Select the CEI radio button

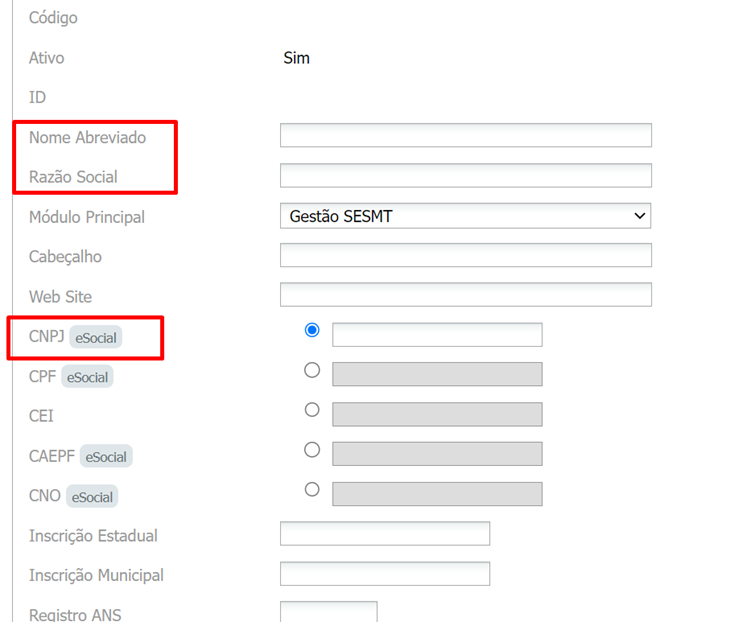point(312,410)
